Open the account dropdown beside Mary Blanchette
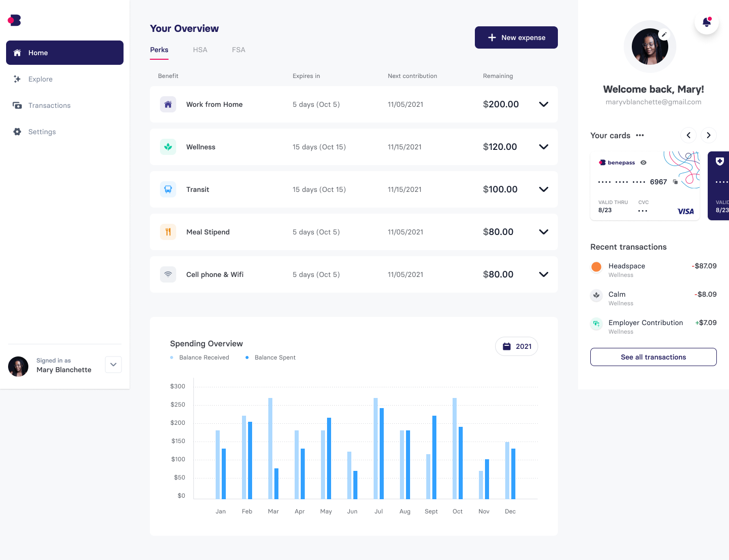 point(113,365)
